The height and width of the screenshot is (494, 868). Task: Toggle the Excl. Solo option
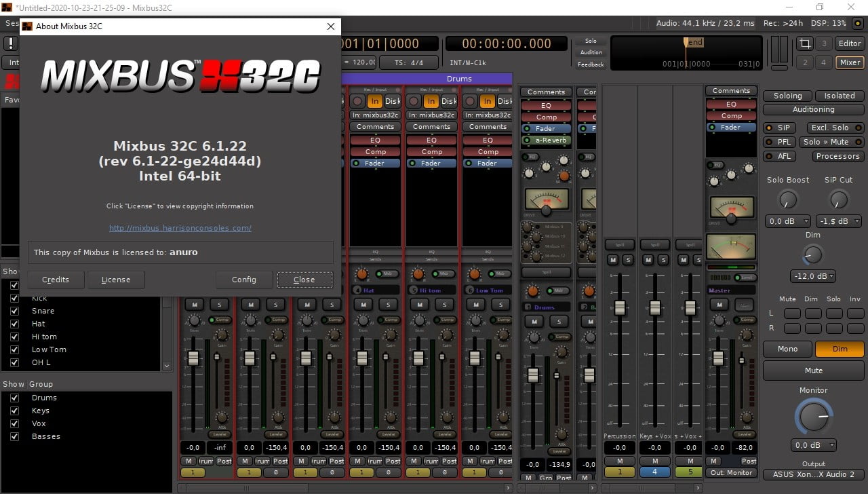pos(835,128)
